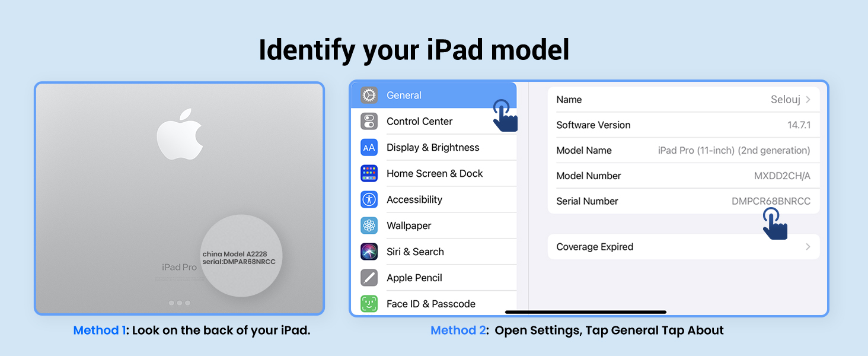Open Siri & Search settings
The image size is (868, 356).
pos(434,252)
